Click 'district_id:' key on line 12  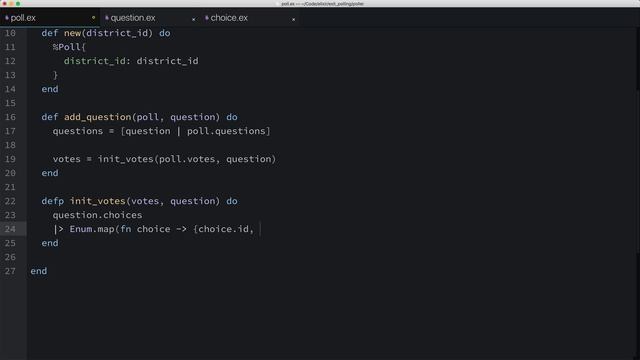(97, 61)
